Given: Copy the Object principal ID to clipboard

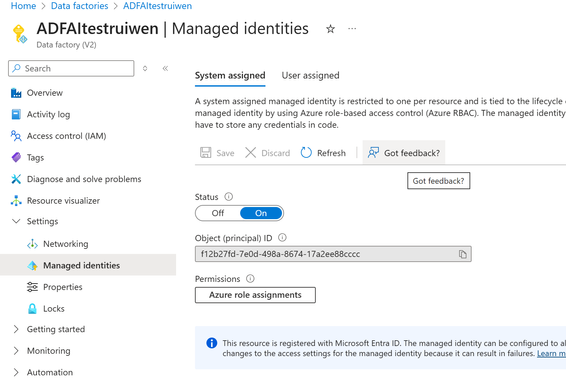Looking at the screenshot, I should pos(462,254).
